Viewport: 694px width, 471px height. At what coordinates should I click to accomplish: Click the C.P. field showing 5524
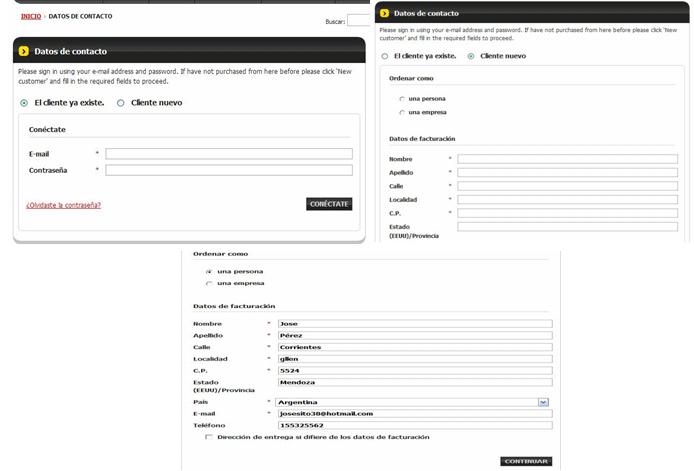pyautogui.click(x=414, y=370)
